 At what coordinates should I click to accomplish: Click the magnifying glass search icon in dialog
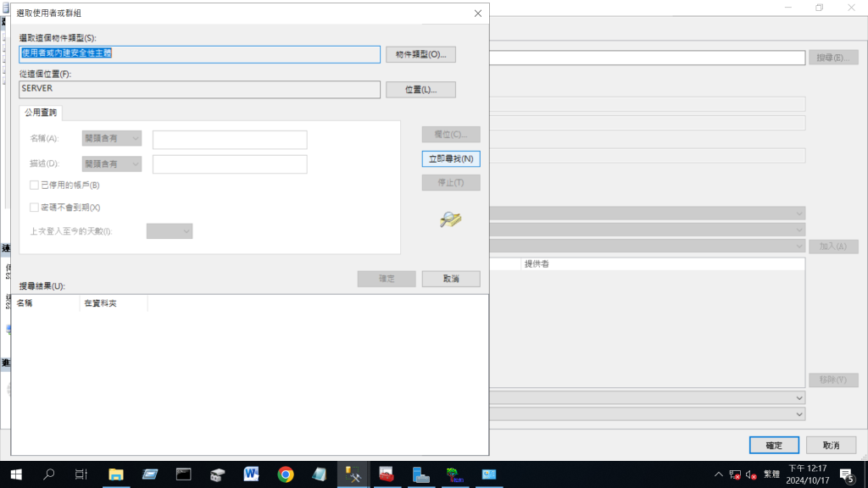point(450,219)
